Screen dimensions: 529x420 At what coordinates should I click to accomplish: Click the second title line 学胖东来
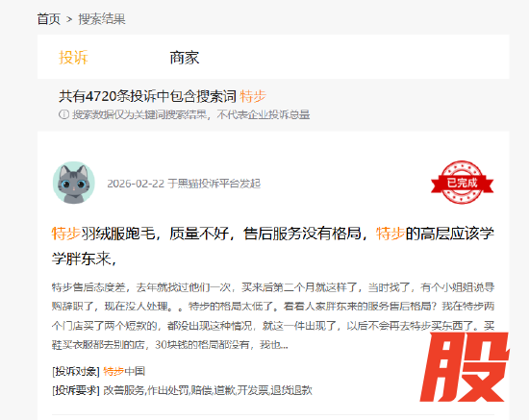pos(85,259)
